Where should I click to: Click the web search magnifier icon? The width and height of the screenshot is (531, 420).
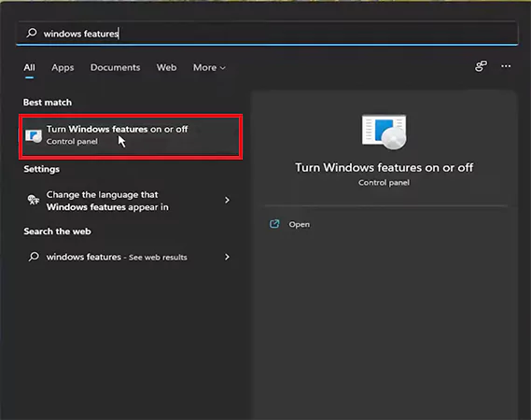34,257
